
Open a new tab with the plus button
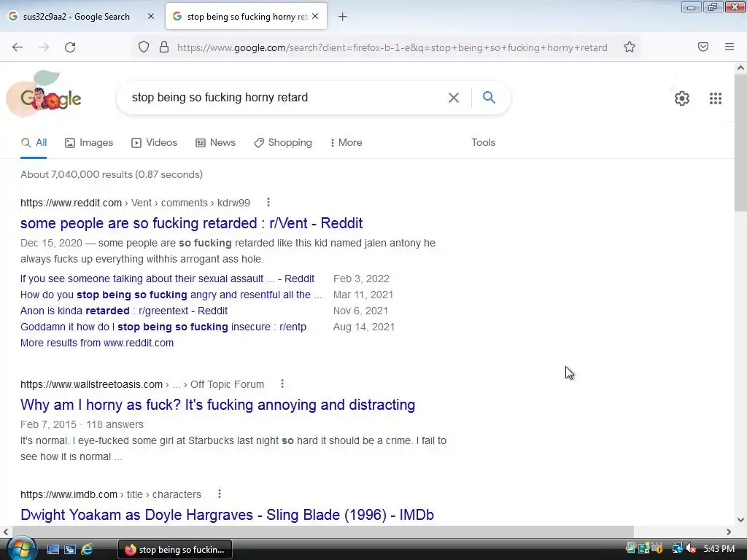point(343,17)
